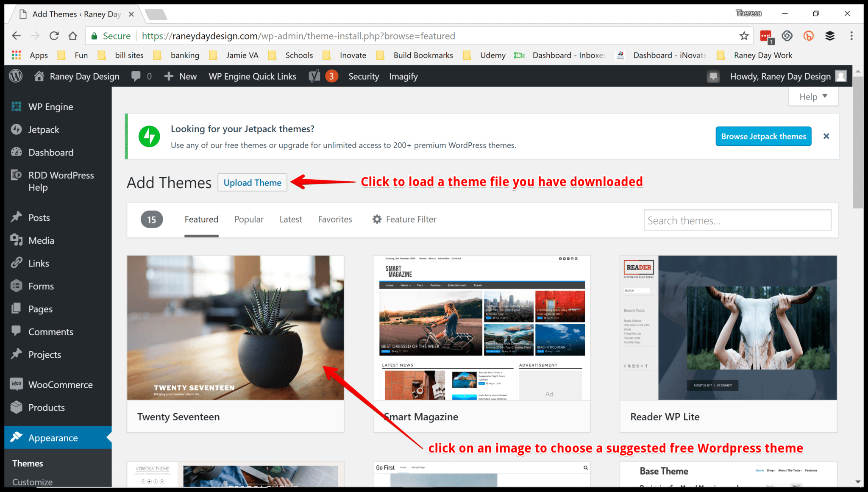Open the New content menu in admin bar

coord(181,76)
